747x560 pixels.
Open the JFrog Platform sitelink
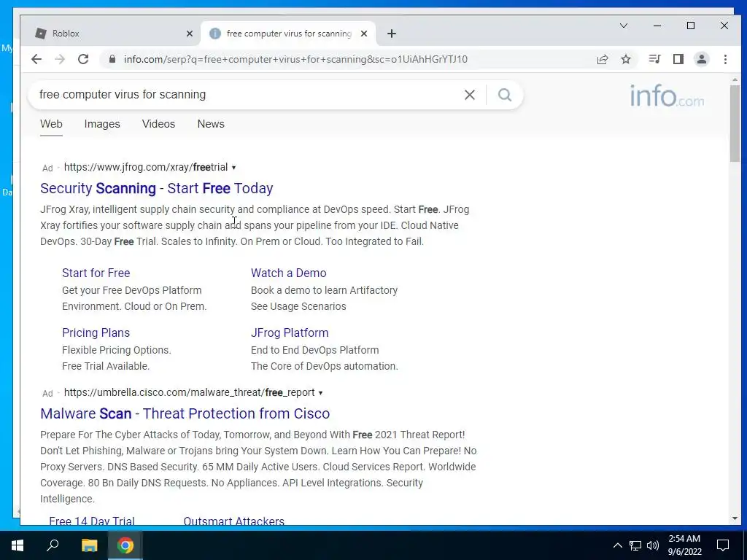click(x=290, y=332)
